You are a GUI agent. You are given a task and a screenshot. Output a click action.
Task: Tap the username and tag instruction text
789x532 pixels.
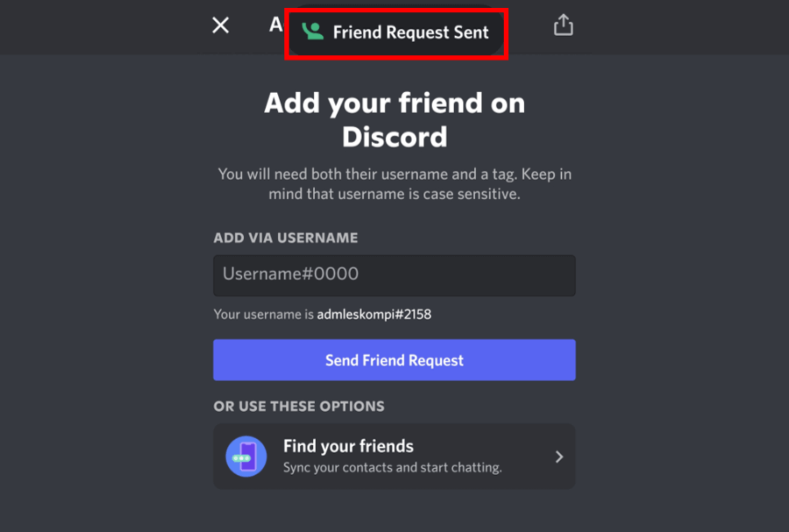pyautogui.click(x=394, y=183)
